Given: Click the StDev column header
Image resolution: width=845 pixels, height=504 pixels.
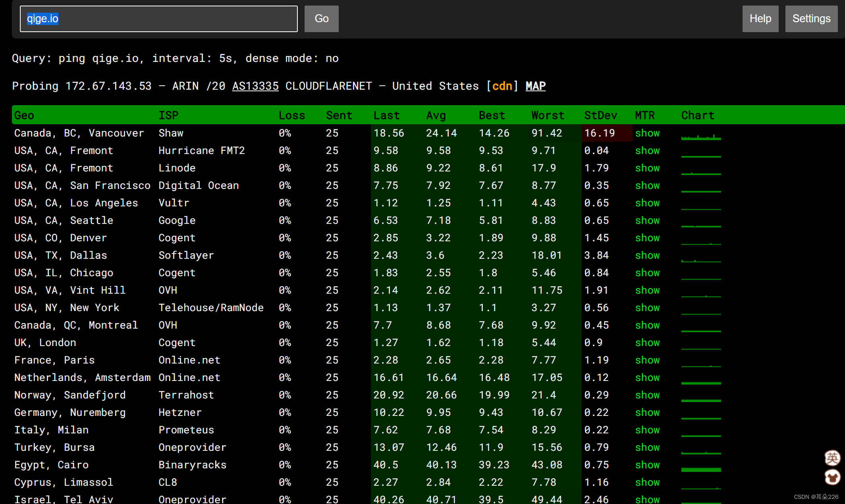Looking at the screenshot, I should click(x=600, y=115).
